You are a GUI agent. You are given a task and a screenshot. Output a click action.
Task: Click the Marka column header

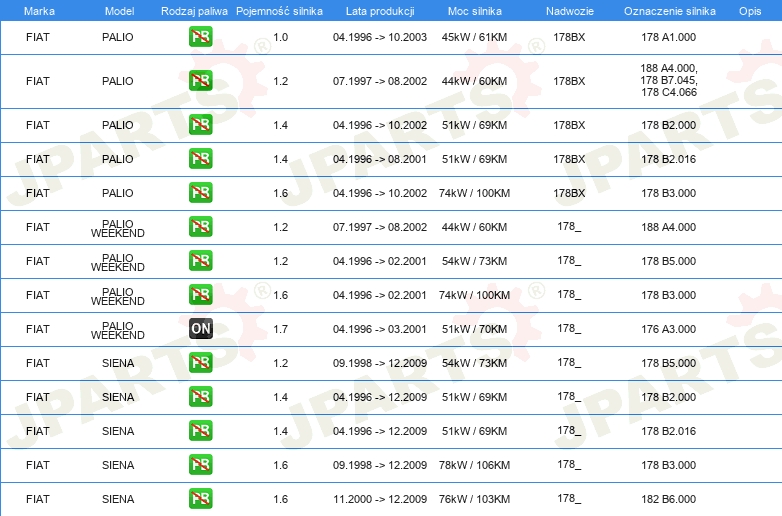click(39, 11)
